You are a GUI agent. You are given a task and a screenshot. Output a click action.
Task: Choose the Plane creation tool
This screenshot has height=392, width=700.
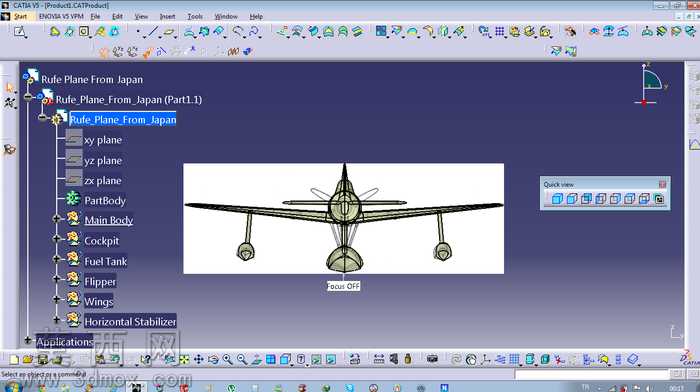[168, 32]
